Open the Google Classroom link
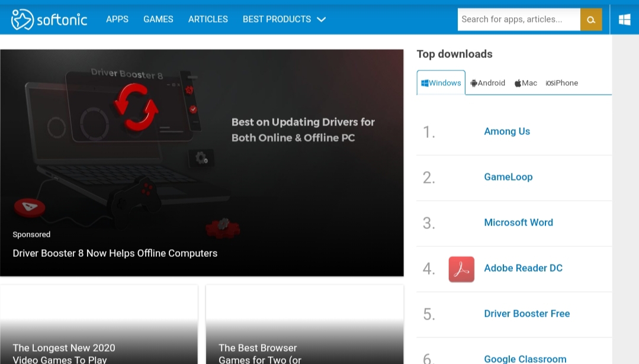Screen dimensions: 639x364 click(525, 359)
